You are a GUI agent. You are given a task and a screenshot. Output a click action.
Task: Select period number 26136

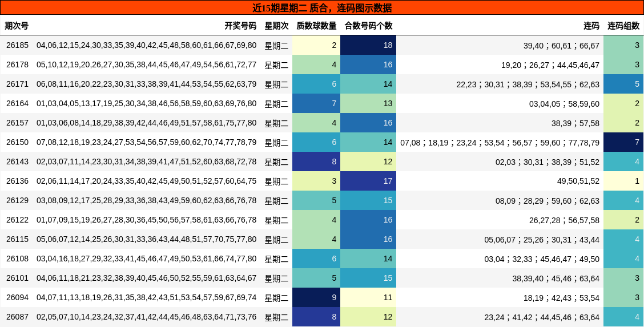click(x=17, y=181)
